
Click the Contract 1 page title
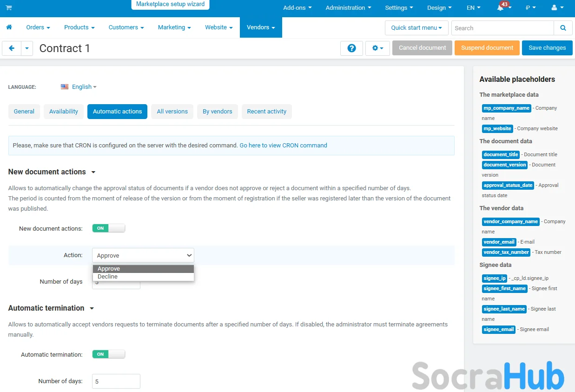[65, 48]
